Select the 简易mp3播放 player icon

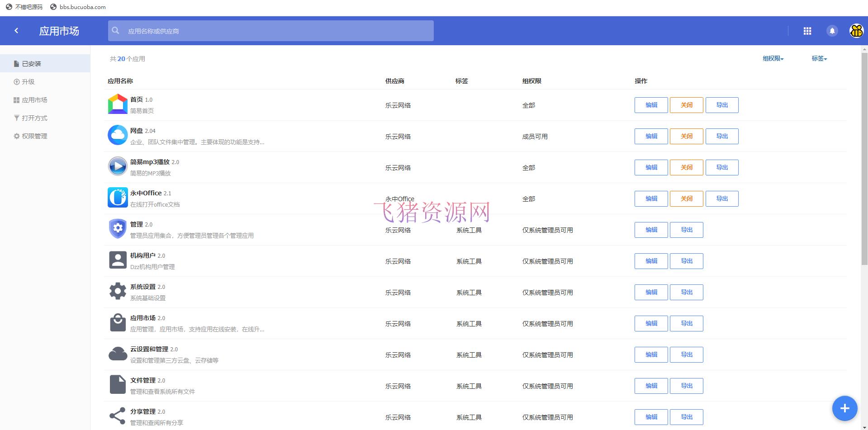[x=117, y=166]
